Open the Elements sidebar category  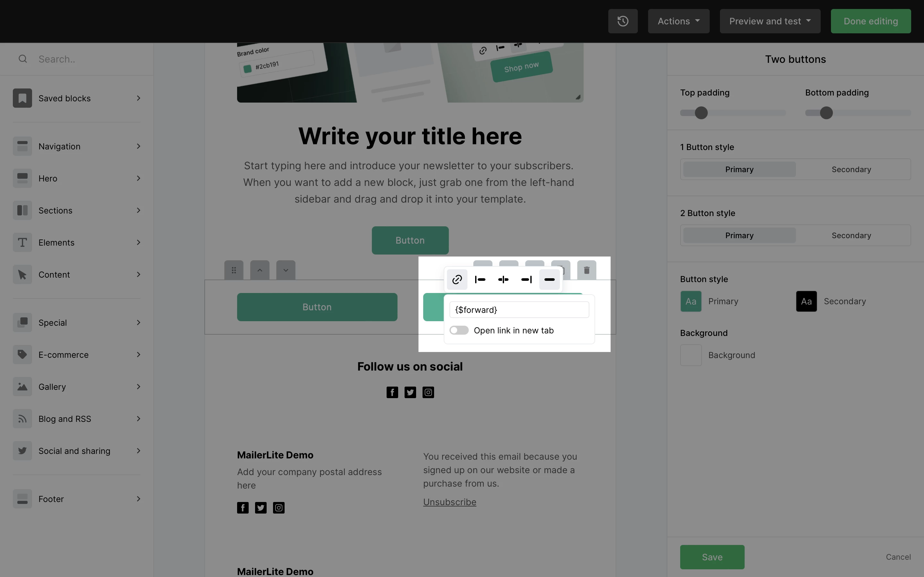(77, 243)
